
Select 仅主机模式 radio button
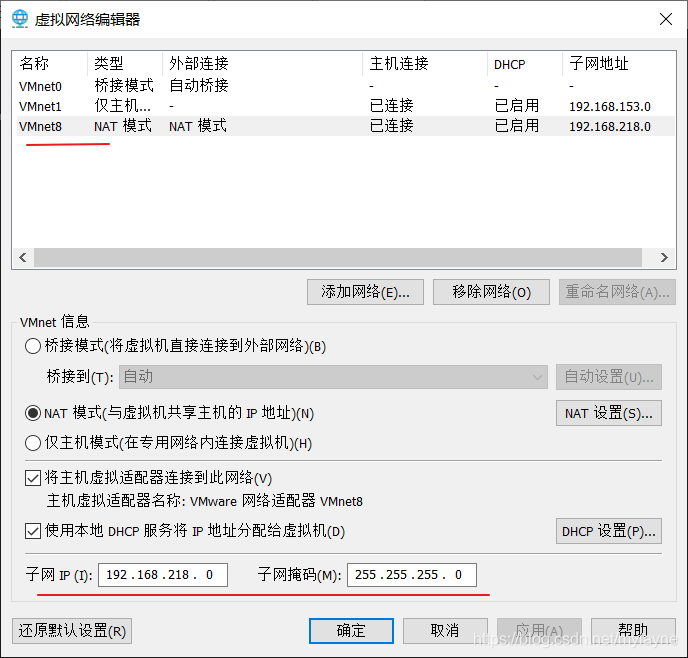coord(33,443)
